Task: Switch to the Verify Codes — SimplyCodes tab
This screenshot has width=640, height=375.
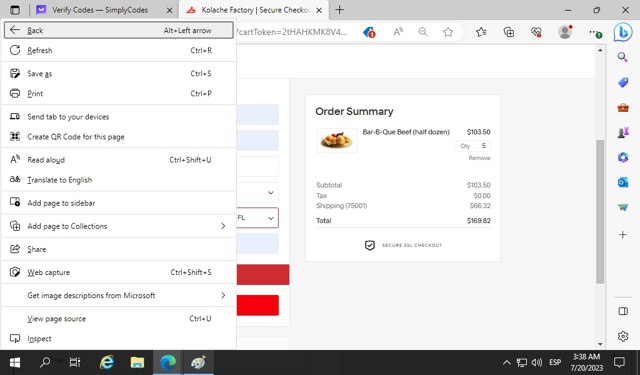Action: tap(100, 10)
